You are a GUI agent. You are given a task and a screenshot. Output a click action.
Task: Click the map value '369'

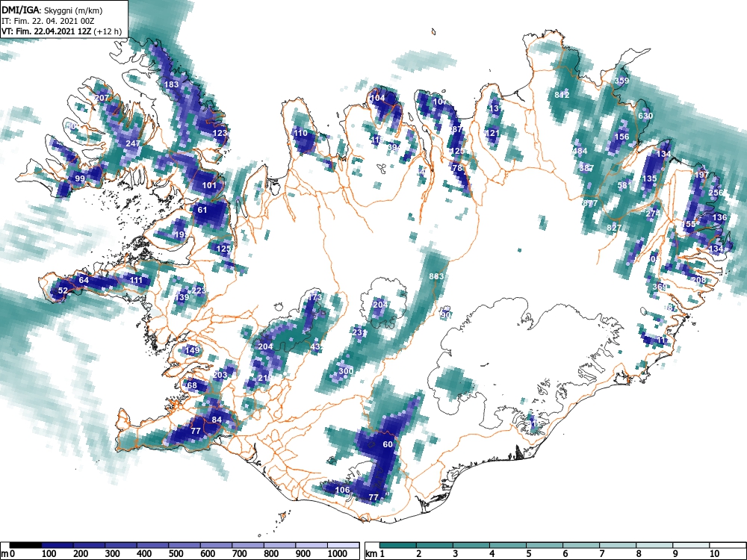tap(660, 287)
